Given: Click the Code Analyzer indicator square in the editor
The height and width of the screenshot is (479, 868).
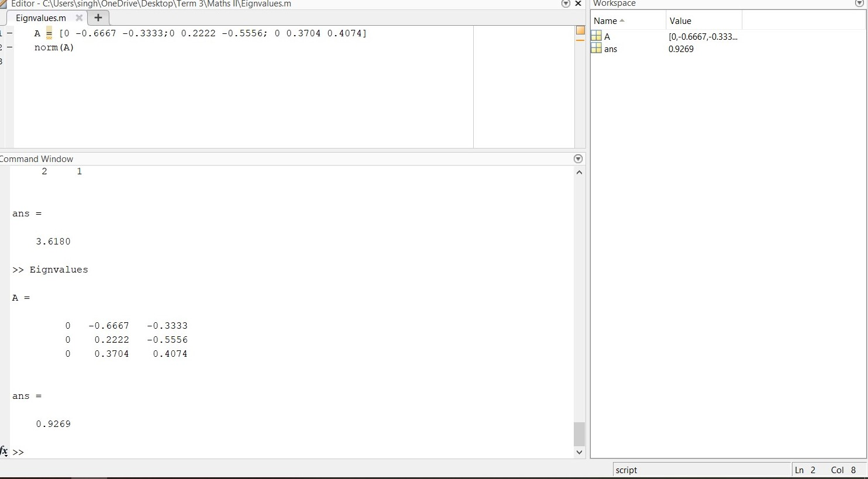Looking at the screenshot, I should click(x=580, y=29).
